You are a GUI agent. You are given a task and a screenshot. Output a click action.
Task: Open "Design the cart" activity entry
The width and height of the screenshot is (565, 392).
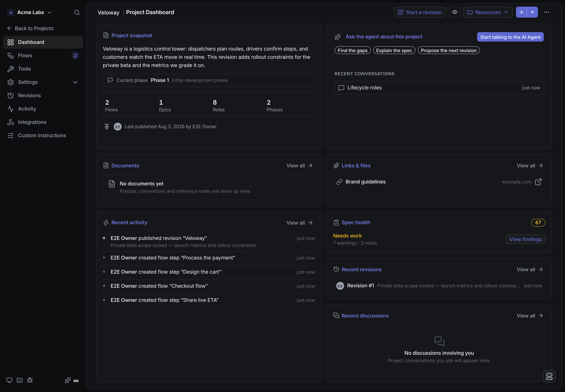pos(209,272)
